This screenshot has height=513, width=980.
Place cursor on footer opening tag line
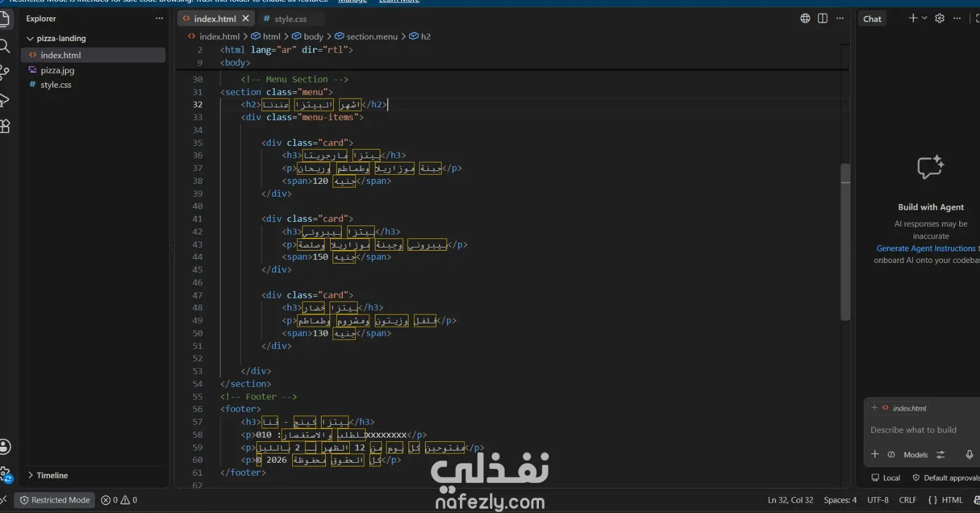pos(240,409)
